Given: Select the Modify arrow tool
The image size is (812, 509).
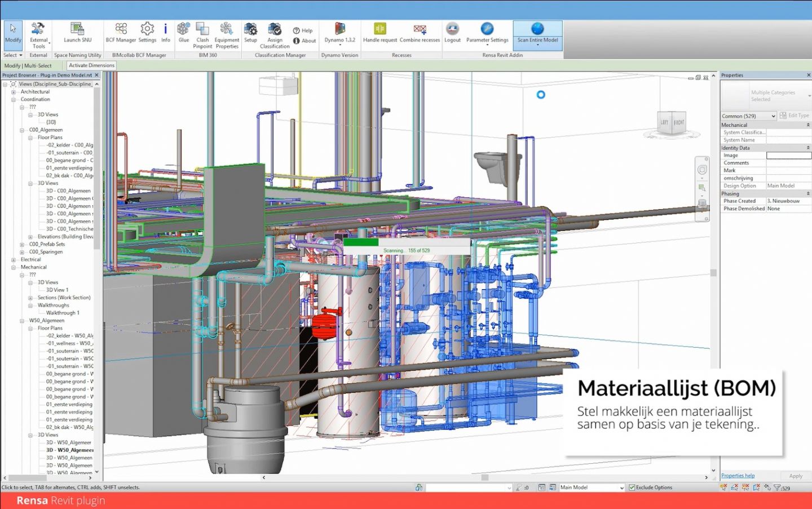Looking at the screenshot, I should [x=13, y=35].
